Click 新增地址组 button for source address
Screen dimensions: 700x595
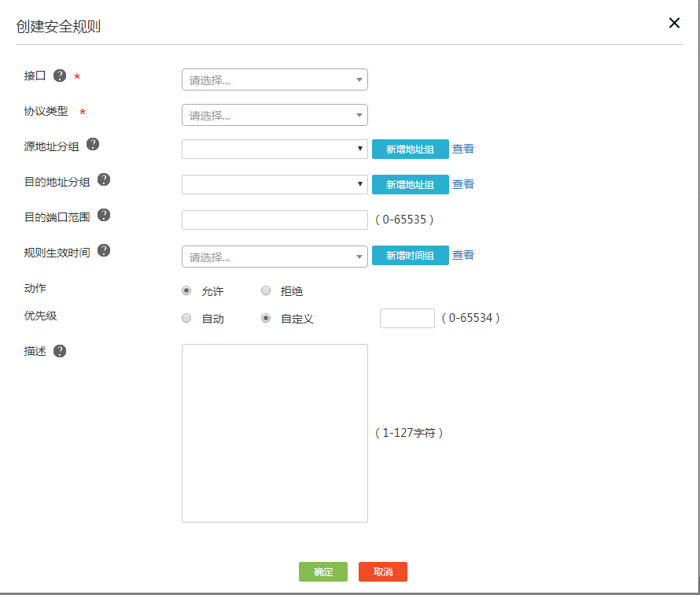click(410, 149)
